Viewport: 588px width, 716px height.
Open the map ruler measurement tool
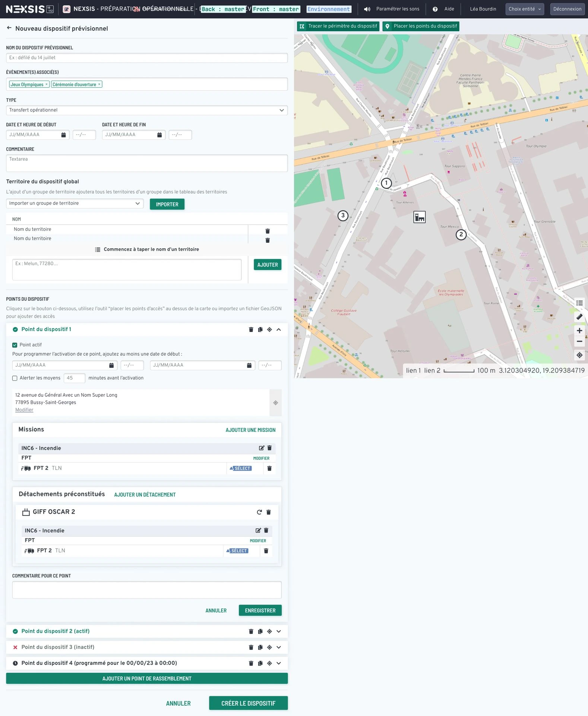point(579,317)
